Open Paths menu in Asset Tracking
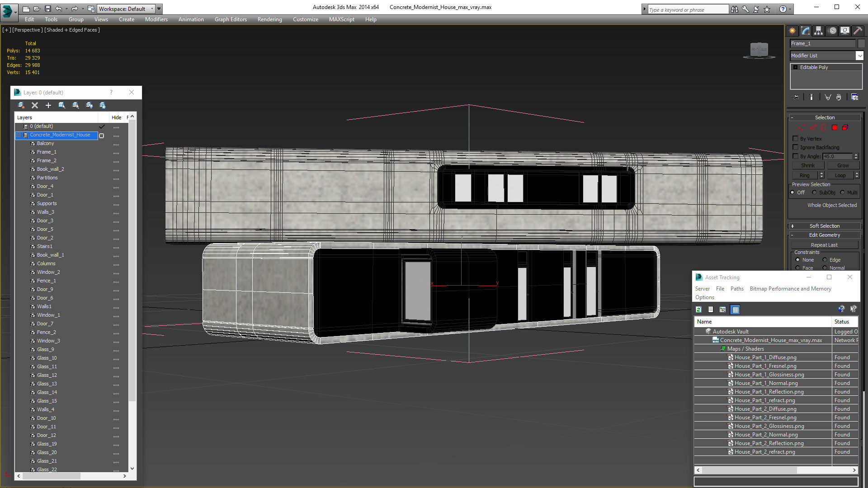The height and width of the screenshot is (488, 868). tap(737, 289)
